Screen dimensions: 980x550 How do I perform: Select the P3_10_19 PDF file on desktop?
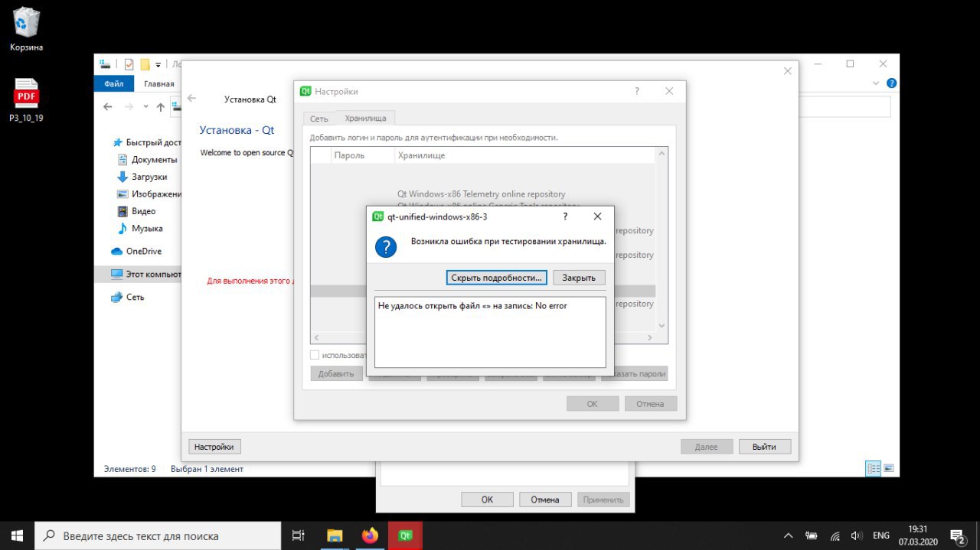tap(26, 100)
